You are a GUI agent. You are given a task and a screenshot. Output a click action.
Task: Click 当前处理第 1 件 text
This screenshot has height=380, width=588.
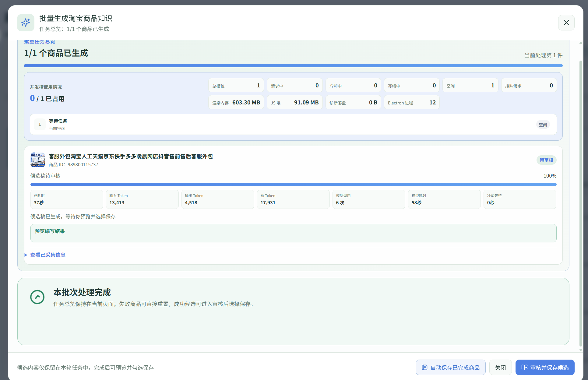pyautogui.click(x=543, y=55)
